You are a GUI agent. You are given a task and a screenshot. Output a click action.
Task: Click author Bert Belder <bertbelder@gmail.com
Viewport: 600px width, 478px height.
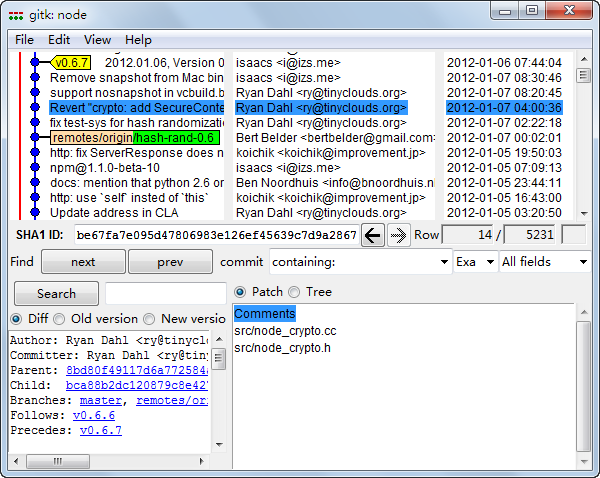point(335,138)
